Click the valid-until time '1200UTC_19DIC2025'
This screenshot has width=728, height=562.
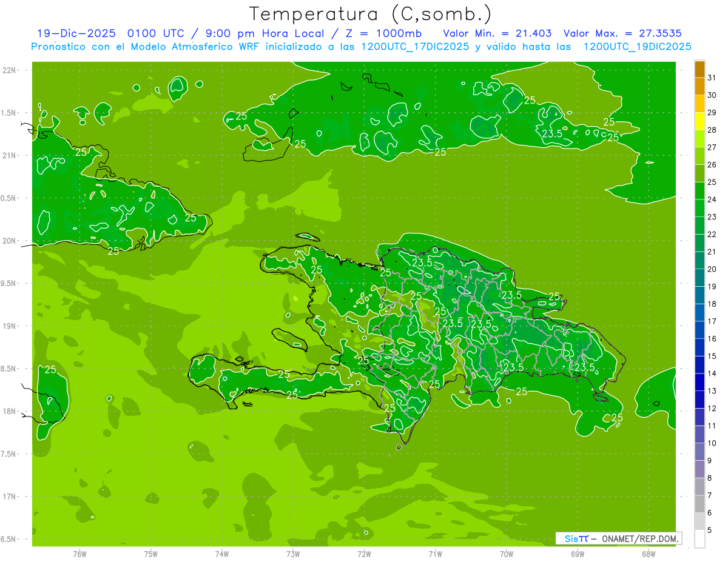click(637, 47)
